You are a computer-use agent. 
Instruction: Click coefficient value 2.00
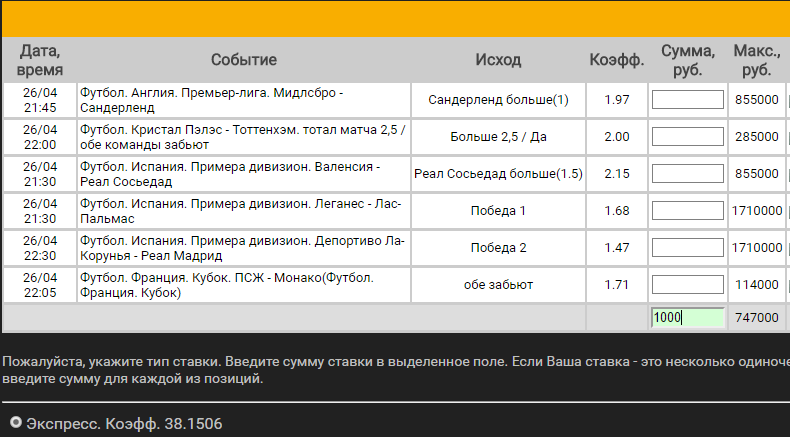(617, 137)
